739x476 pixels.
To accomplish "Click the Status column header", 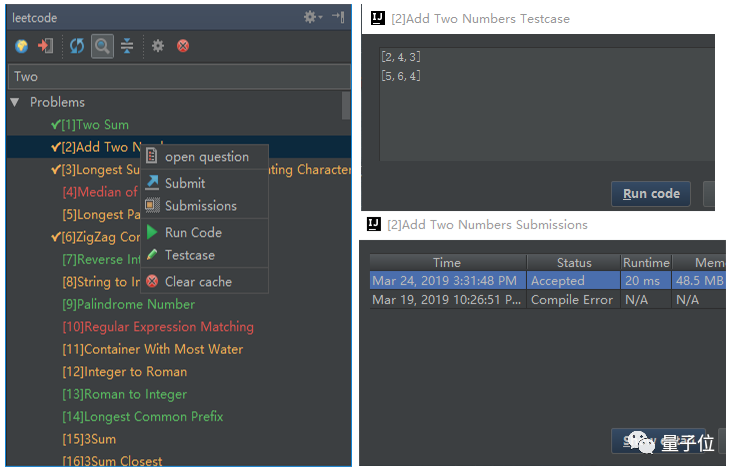I will pos(574,263).
